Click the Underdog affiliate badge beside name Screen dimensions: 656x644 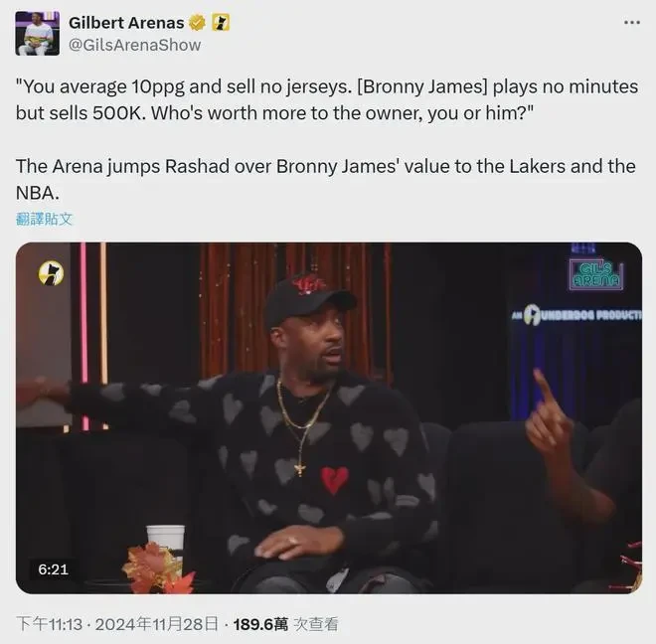click(221, 23)
